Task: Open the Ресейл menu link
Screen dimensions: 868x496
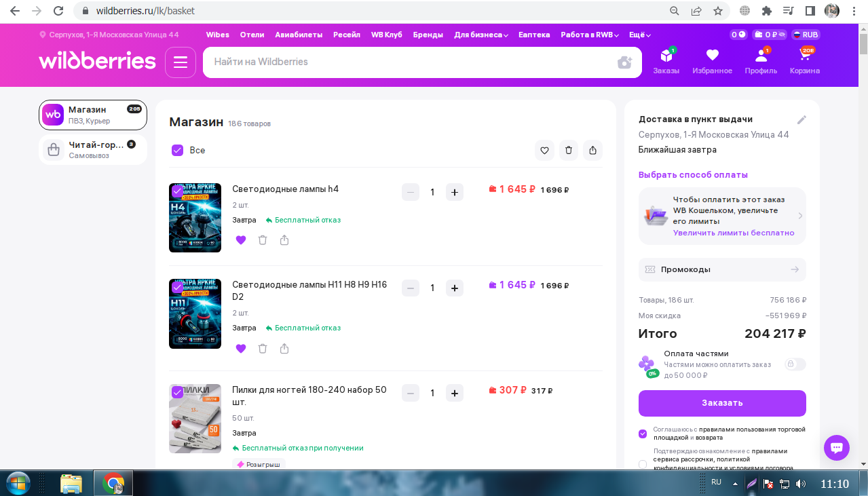Action: click(347, 35)
